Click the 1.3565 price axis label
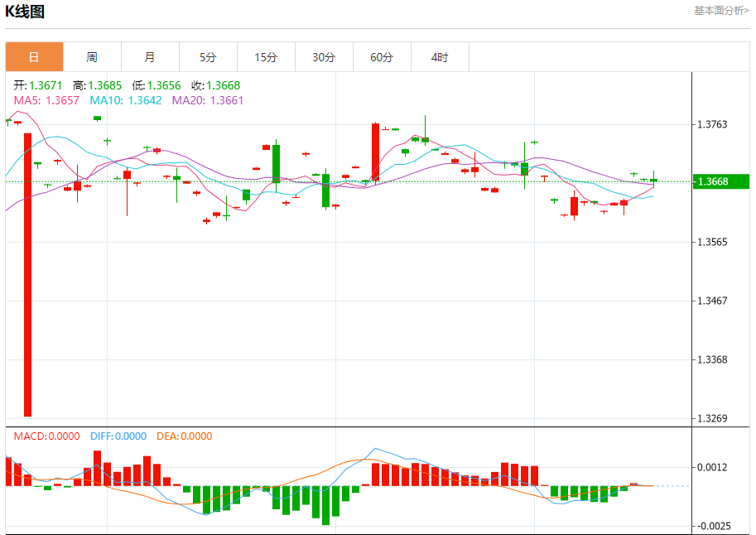Screen dimensions: 756x535 pos(712,242)
